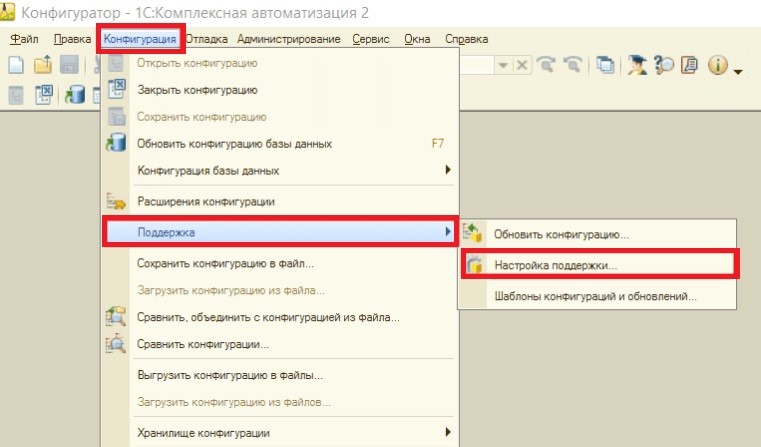The width and height of the screenshot is (761, 447).
Task: Click the Help contents book icon
Action: [x=690, y=65]
